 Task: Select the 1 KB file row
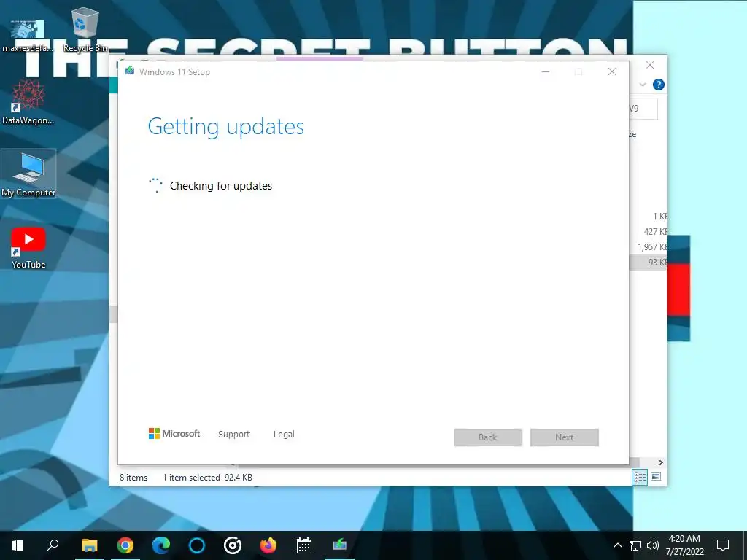[649, 216]
